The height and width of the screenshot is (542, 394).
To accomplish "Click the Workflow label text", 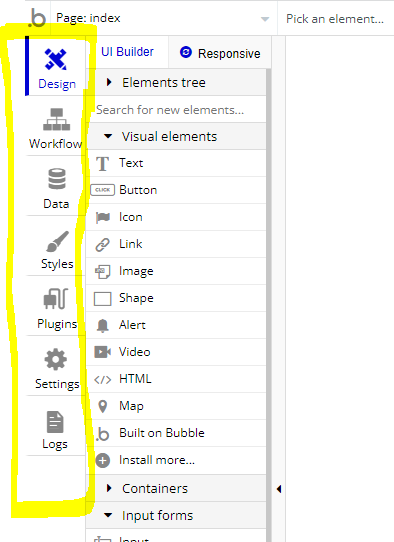I will tap(56, 143).
